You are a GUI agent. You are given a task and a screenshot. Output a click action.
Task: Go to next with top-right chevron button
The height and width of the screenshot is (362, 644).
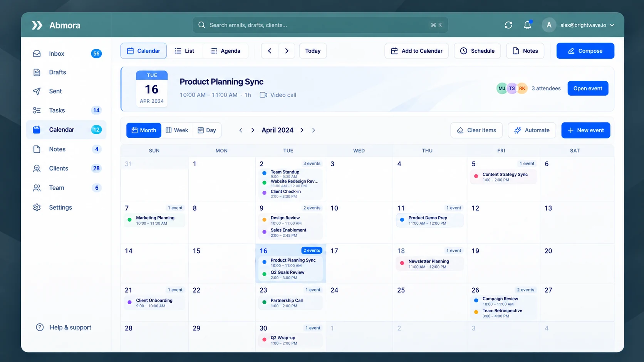point(287,51)
